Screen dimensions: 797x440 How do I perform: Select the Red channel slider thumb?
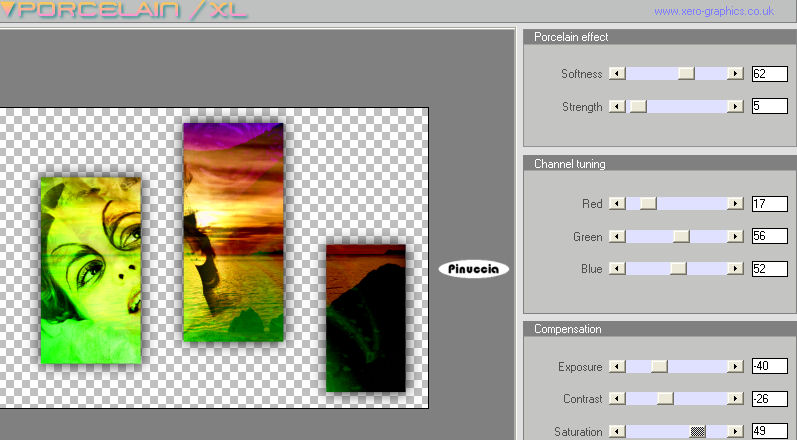[648, 204]
